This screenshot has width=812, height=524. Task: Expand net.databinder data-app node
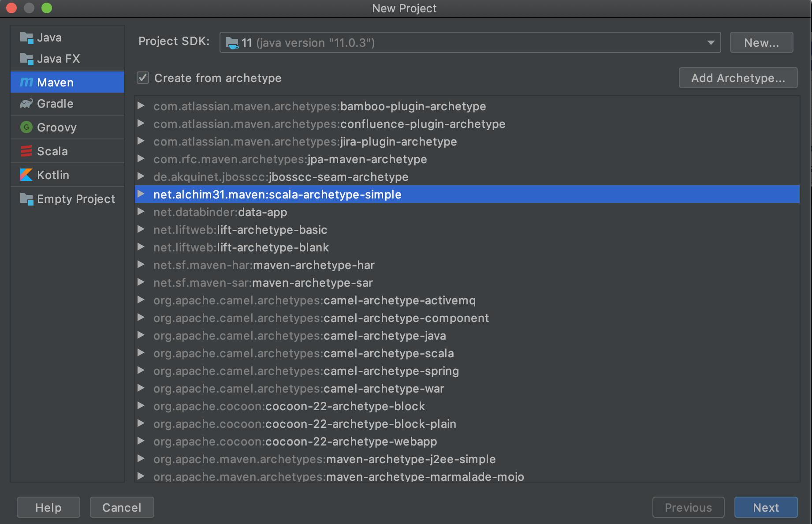(x=141, y=212)
